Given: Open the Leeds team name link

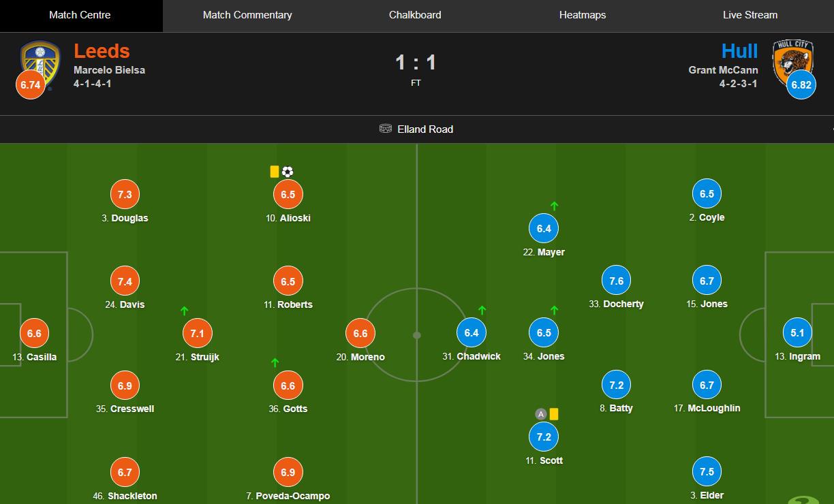Looking at the screenshot, I should [102, 51].
